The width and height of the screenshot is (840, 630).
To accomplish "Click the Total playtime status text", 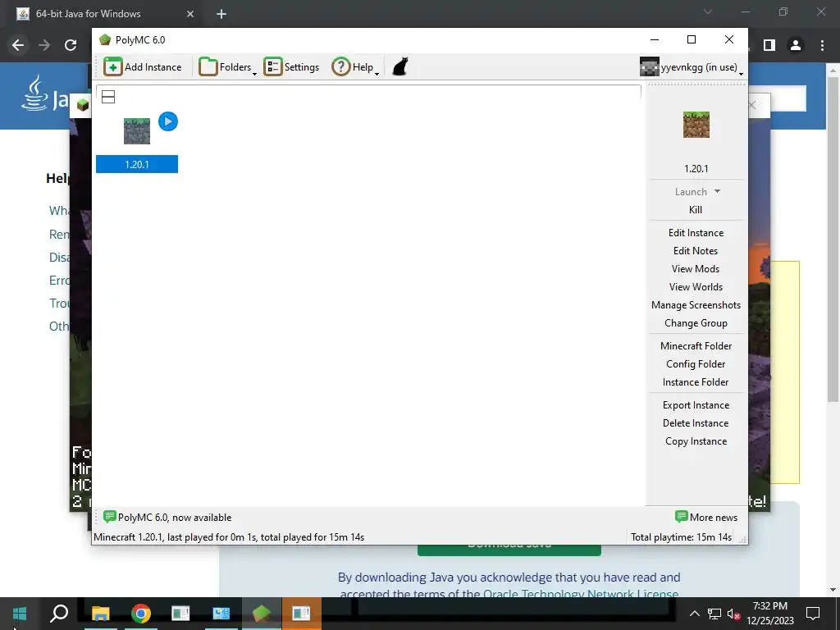I will point(681,537).
